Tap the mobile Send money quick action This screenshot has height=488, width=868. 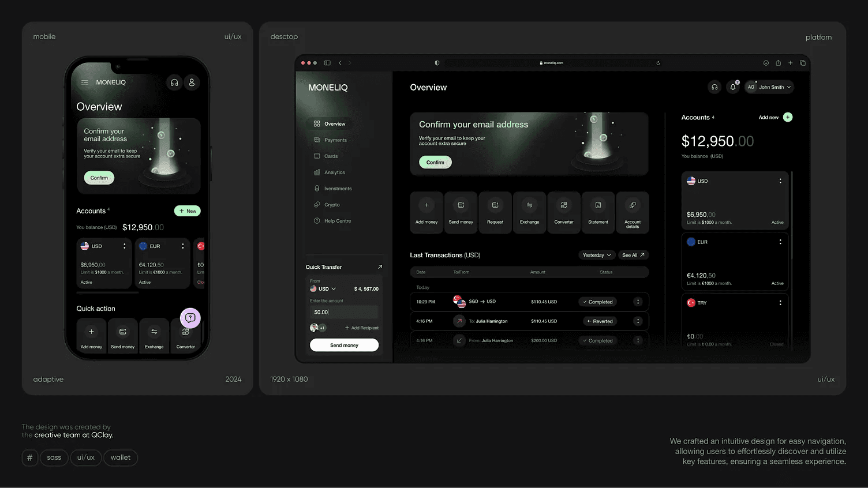point(123,335)
